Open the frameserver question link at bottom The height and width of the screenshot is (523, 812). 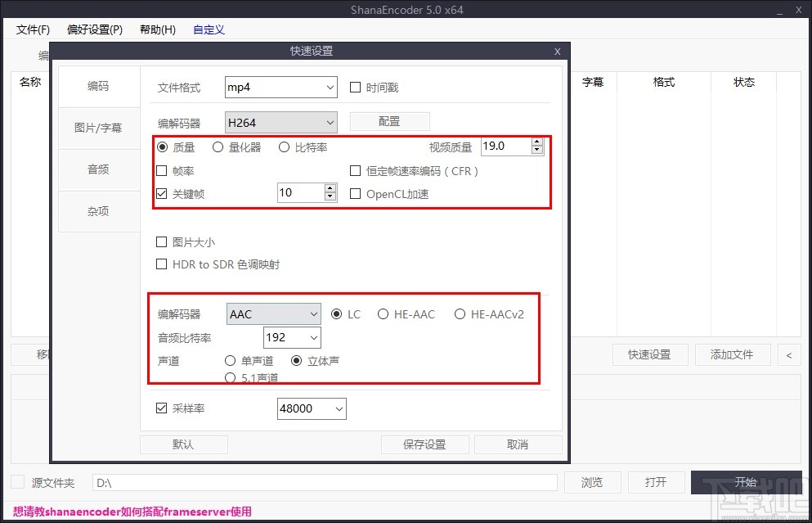132,512
